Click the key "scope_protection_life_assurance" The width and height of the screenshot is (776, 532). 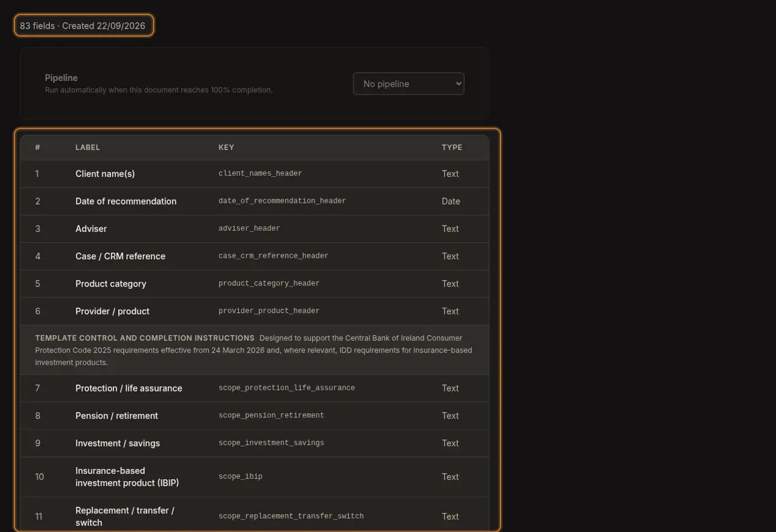click(286, 389)
